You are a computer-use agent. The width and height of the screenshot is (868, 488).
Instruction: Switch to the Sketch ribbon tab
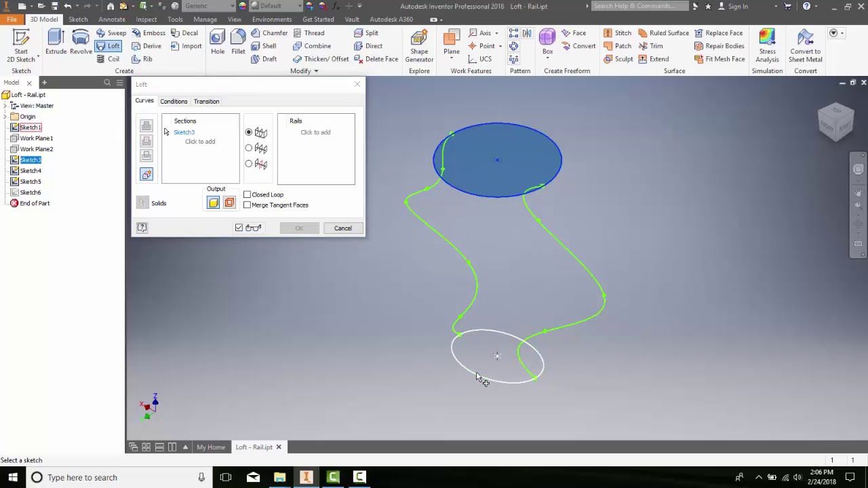(x=78, y=19)
